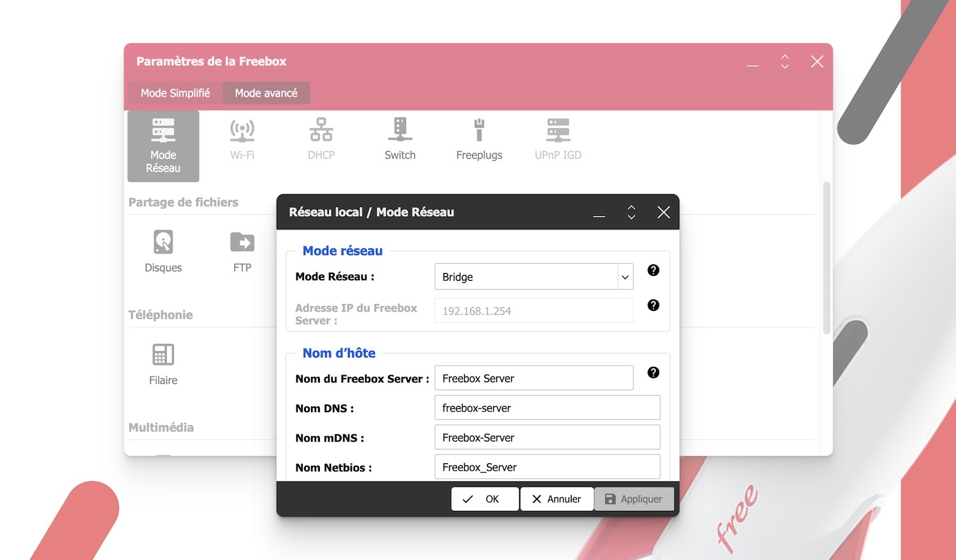
Task: Open the Switch settings icon
Action: click(x=400, y=139)
